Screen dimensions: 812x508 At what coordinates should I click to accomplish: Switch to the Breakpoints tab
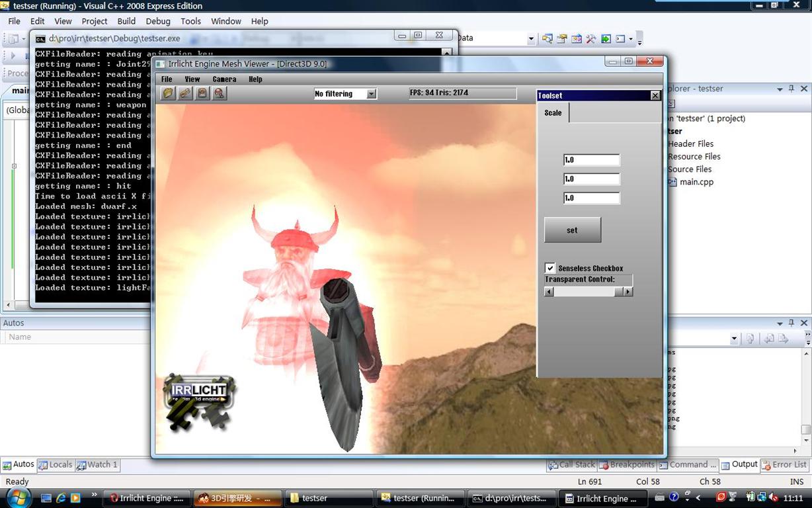pyautogui.click(x=627, y=465)
